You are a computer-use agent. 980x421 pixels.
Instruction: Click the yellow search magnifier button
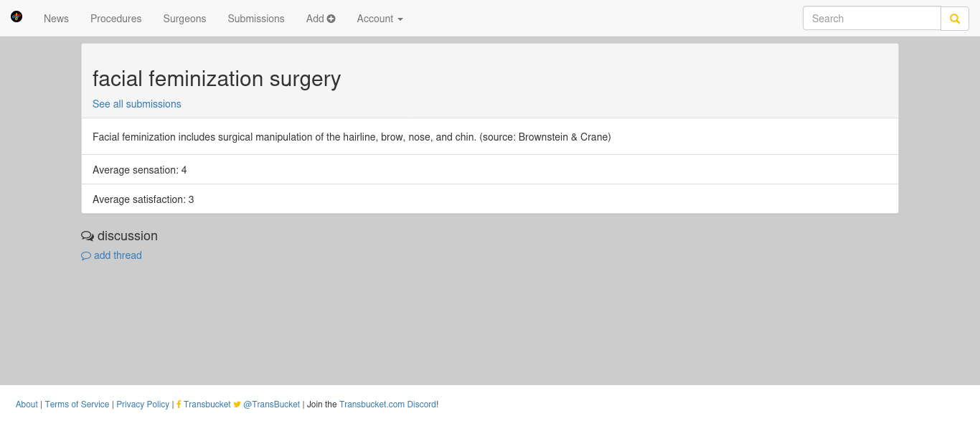pos(955,19)
